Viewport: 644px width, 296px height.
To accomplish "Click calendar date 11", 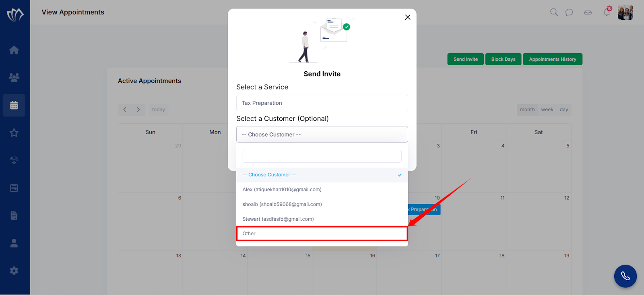I will pyautogui.click(x=502, y=198).
